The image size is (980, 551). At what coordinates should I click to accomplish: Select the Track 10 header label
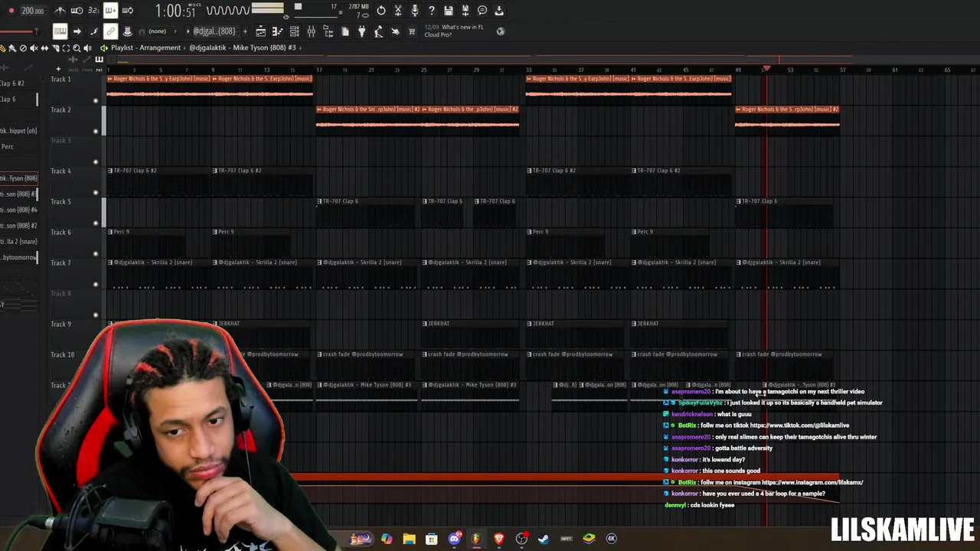click(x=63, y=354)
